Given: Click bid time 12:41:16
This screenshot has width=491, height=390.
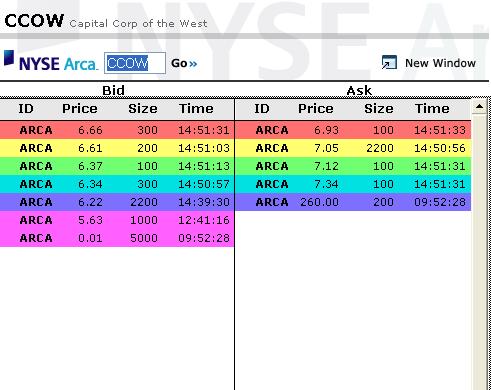Looking at the screenshot, I should coord(204,220).
